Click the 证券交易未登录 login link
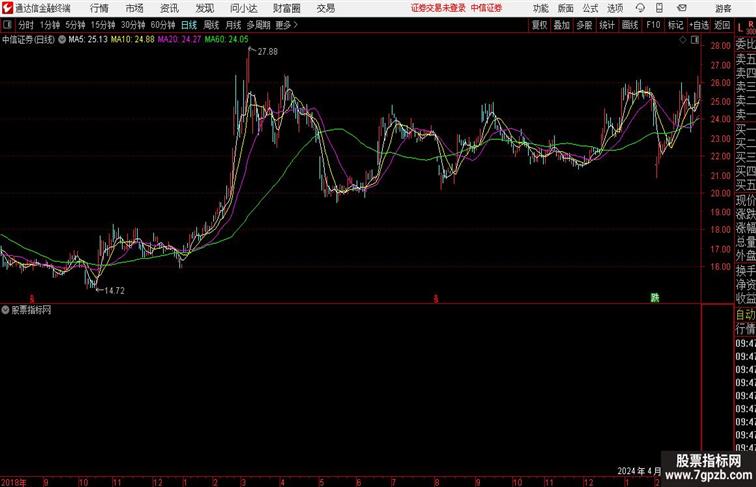This screenshot has width=756, height=487. coord(438,8)
